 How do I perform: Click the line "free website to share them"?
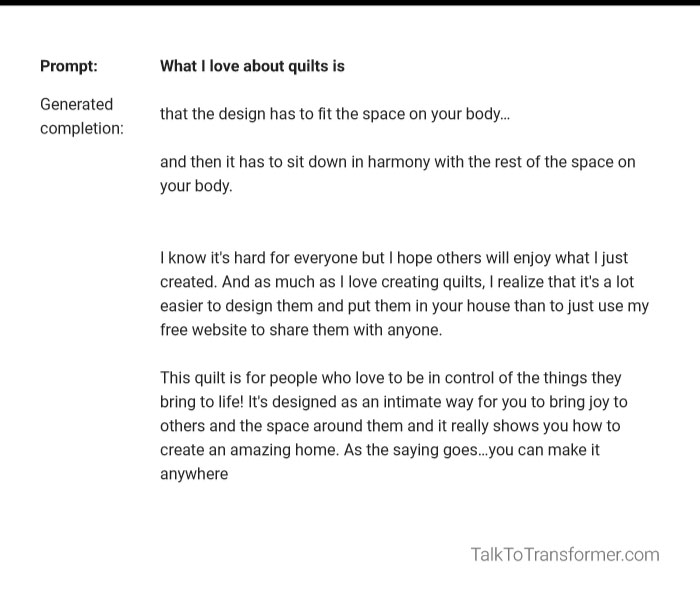[x=300, y=330]
